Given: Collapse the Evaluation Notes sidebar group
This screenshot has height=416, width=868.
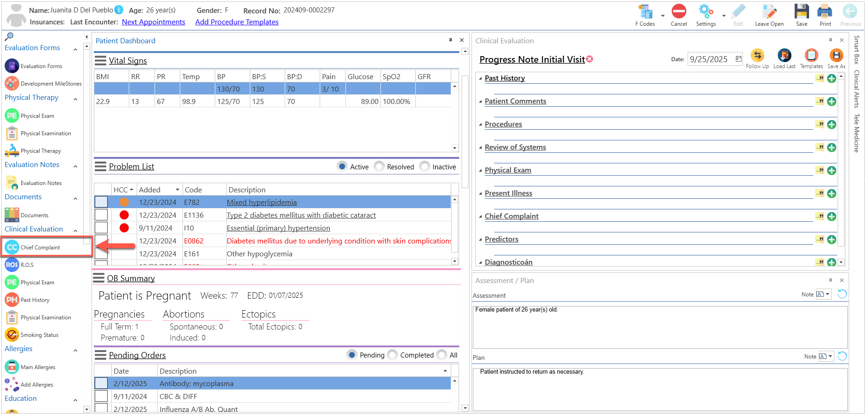Looking at the screenshot, I should pos(75,166).
